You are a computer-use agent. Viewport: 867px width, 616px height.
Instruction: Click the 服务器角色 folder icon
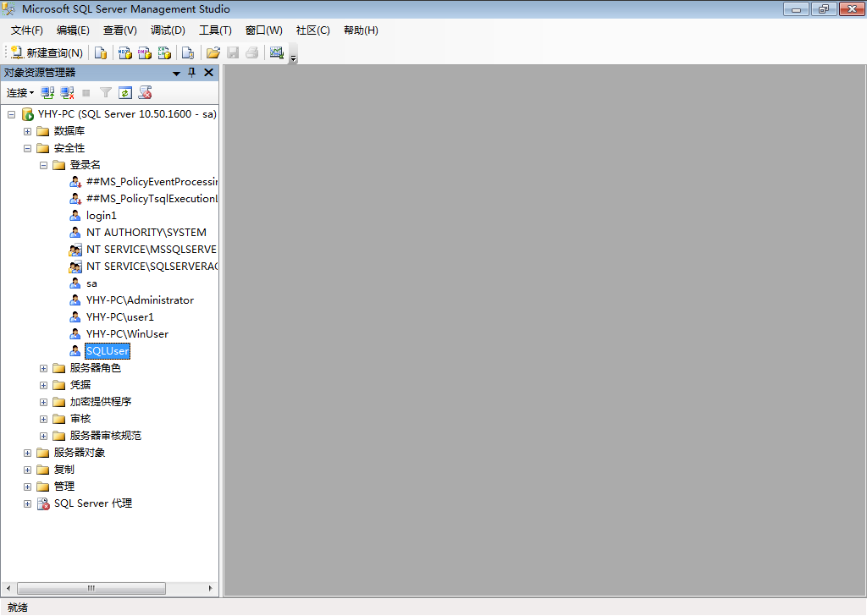[58, 368]
